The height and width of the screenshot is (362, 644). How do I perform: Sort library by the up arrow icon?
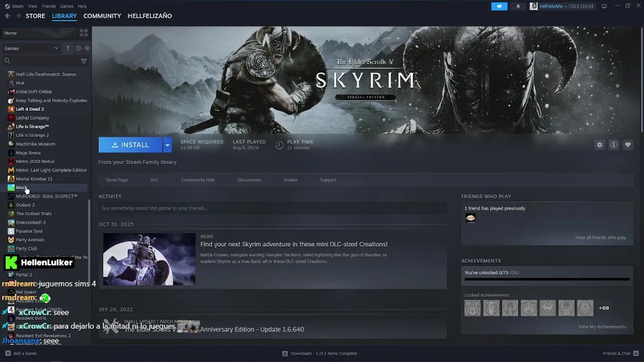pyautogui.click(x=68, y=48)
